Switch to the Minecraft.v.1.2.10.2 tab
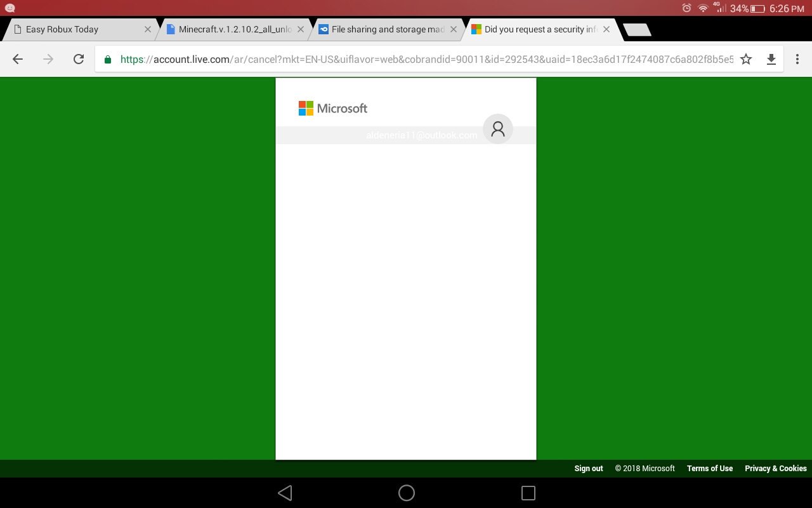The height and width of the screenshot is (508, 812). 233,29
